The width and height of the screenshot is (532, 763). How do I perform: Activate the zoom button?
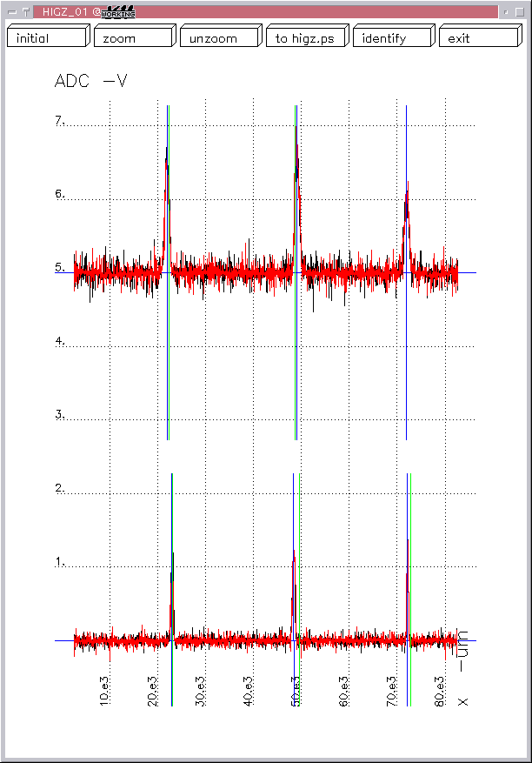pos(136,36)
